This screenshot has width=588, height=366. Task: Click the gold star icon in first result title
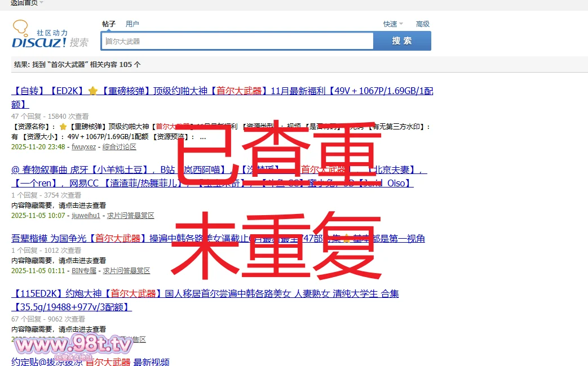click(x=93, y=91)
